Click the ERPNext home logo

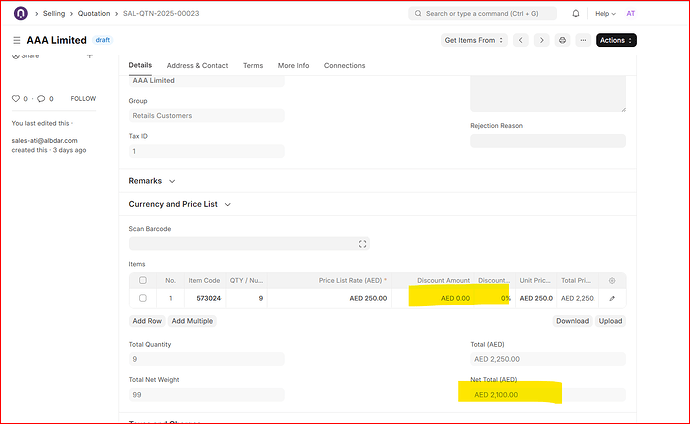20,14
